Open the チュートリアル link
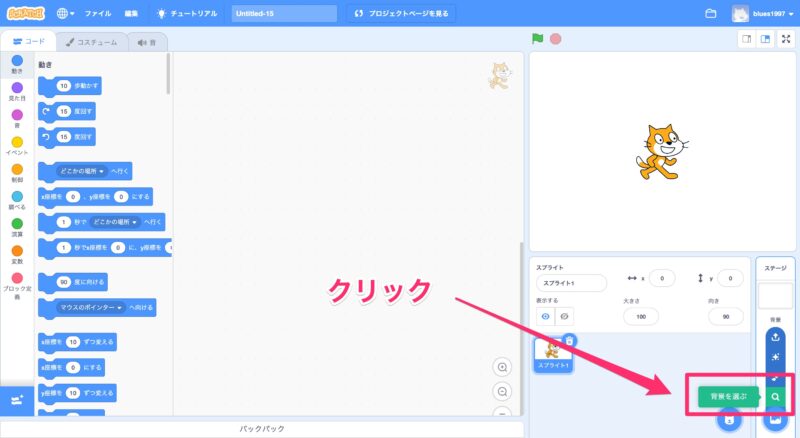Viewport: 800px width, 438px height. coord(188,14)
